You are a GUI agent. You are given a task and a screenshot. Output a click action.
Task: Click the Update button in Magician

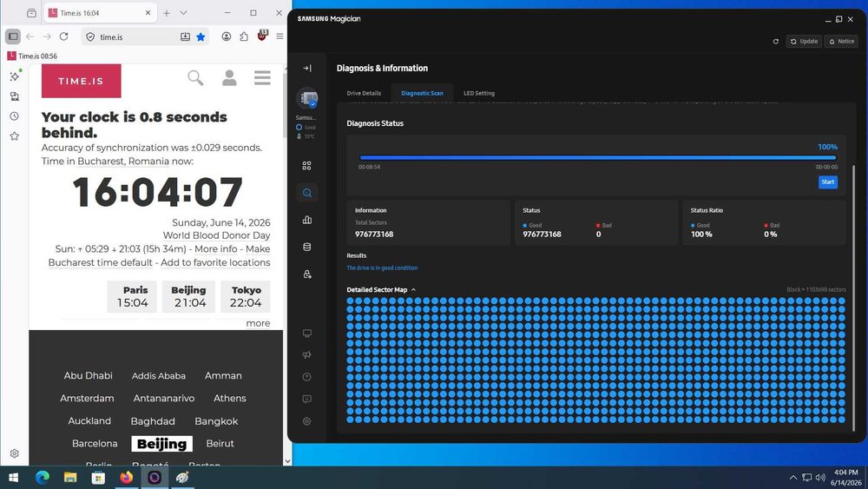coord(804,42)
